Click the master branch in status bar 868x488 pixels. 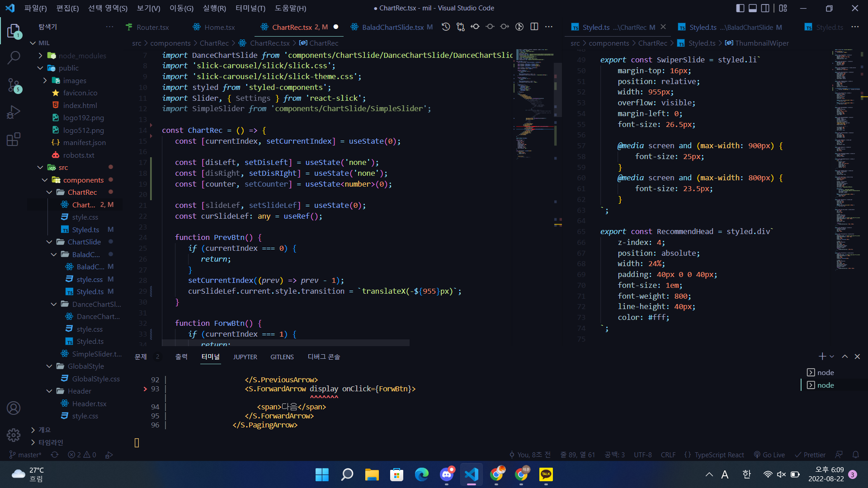point(25,455)
